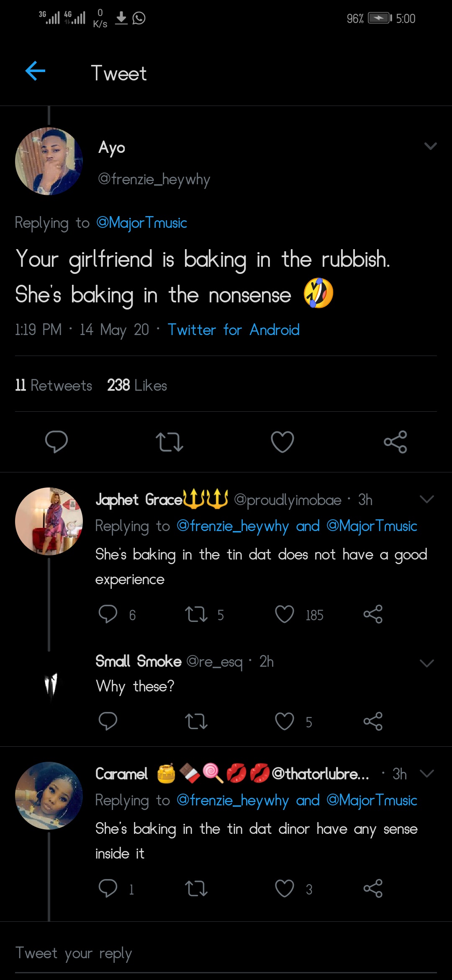The width and height of the screenshot is (452, 980).
Task: Open replies on Japhet Grace's tweet
Action: [x=108, y=614]
